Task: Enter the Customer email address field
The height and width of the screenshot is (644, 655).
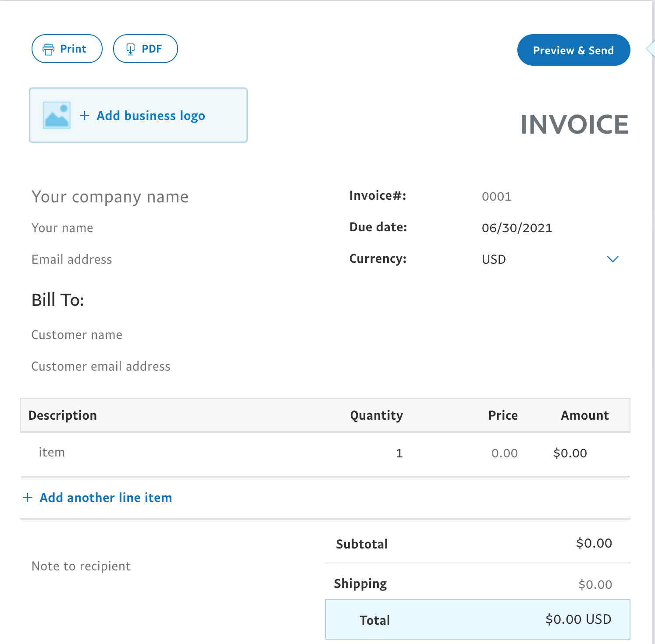Action: coord(101,366)
